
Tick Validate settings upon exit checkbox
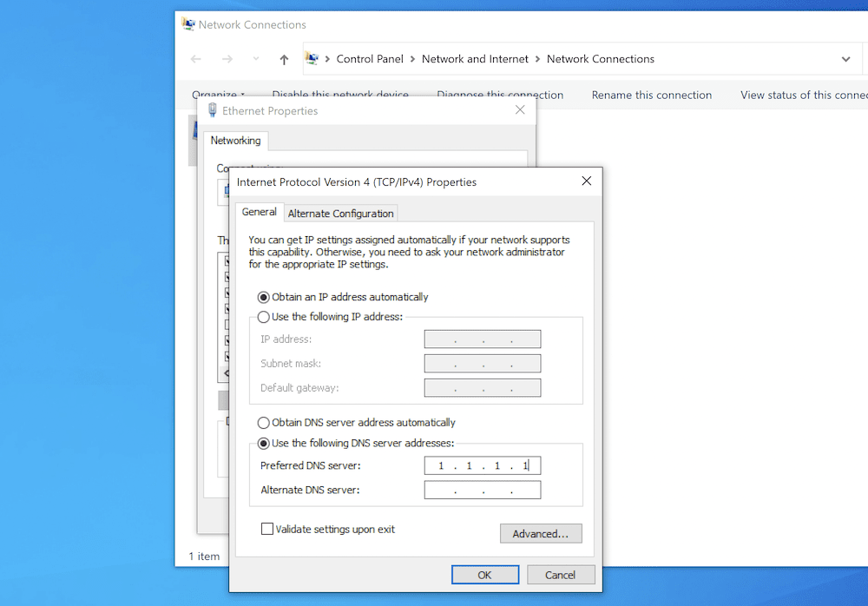(266, 529)
